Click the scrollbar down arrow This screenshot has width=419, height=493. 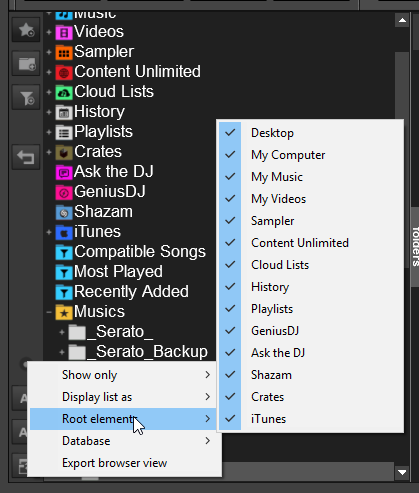coord(402,472)
